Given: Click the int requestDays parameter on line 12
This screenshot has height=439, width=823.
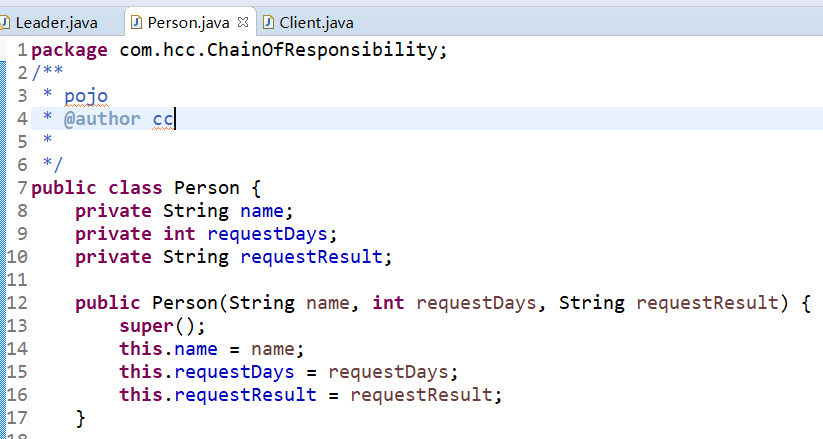Looking at the screenshot, I should [x=455, y=302].
